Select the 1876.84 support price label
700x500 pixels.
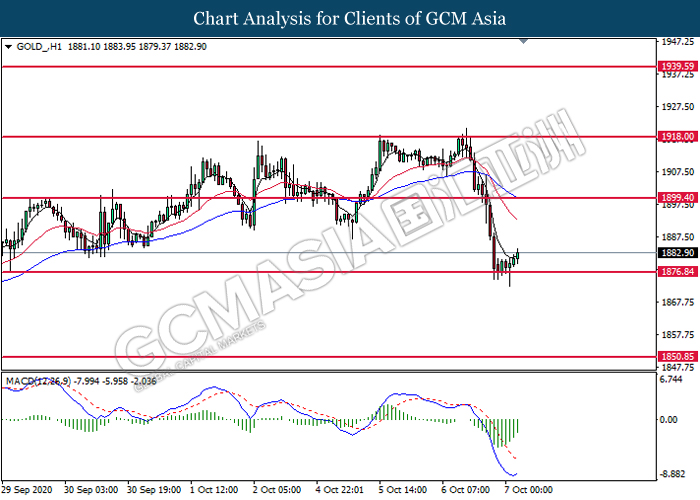coord(678,271)
